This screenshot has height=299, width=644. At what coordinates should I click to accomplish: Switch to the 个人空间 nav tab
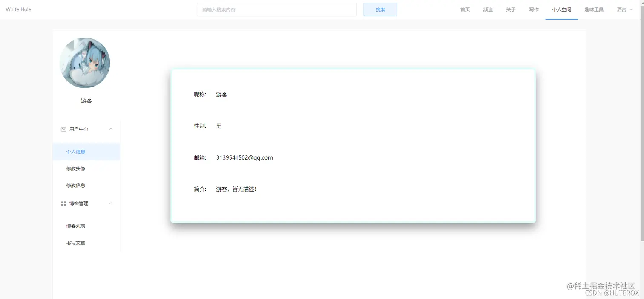point(561,9)
